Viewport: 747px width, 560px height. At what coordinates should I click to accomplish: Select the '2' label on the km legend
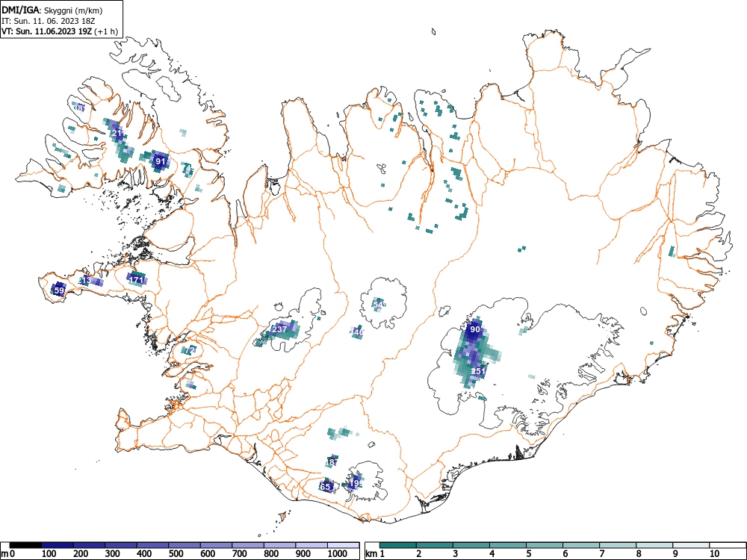point(419,553)
